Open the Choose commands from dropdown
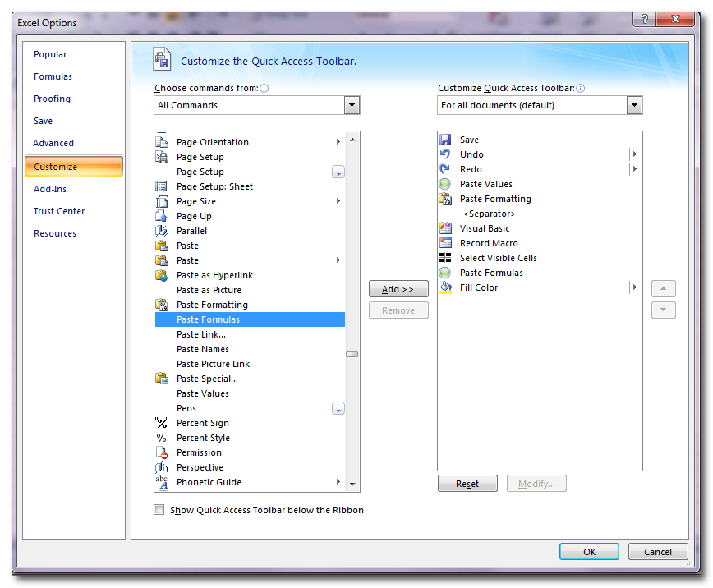Viewport: 713px width, 588px height. pyautogui.click(x=352, y=105)
